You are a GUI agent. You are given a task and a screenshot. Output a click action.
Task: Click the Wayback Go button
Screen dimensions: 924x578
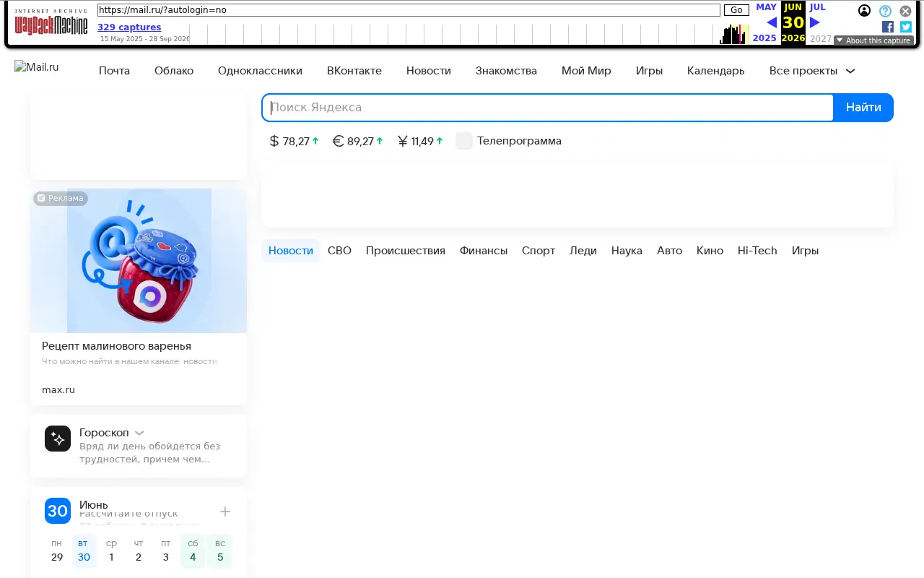pyautogui.click(x=736, y=10)
